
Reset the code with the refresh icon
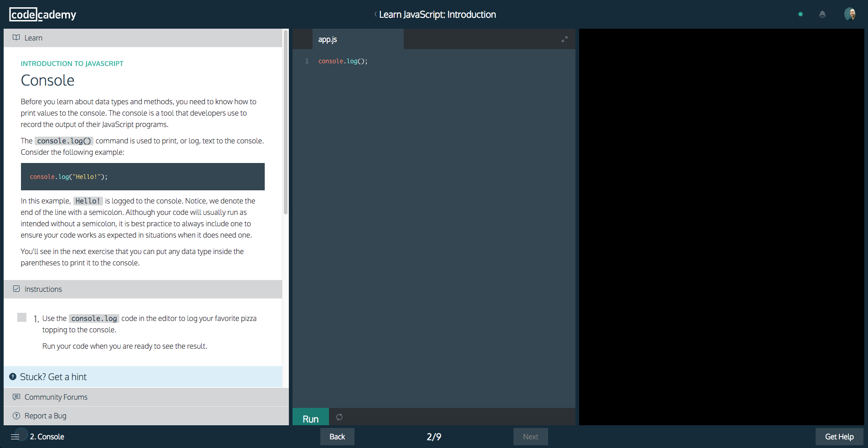[x=339, y=417]
